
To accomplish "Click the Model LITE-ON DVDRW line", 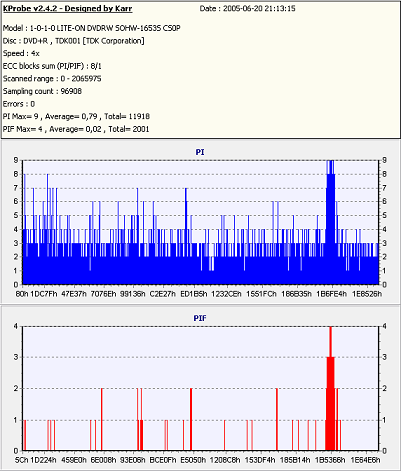I will coord(92,28).
